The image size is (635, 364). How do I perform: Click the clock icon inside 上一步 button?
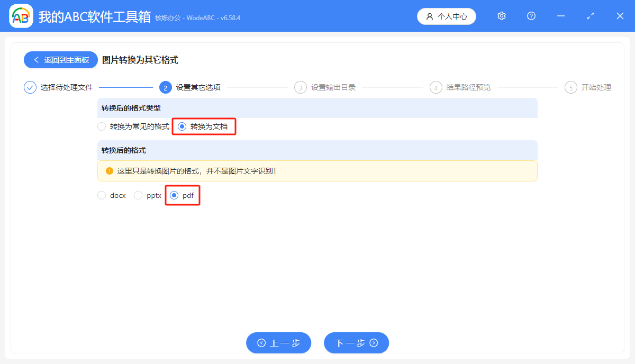261,343
